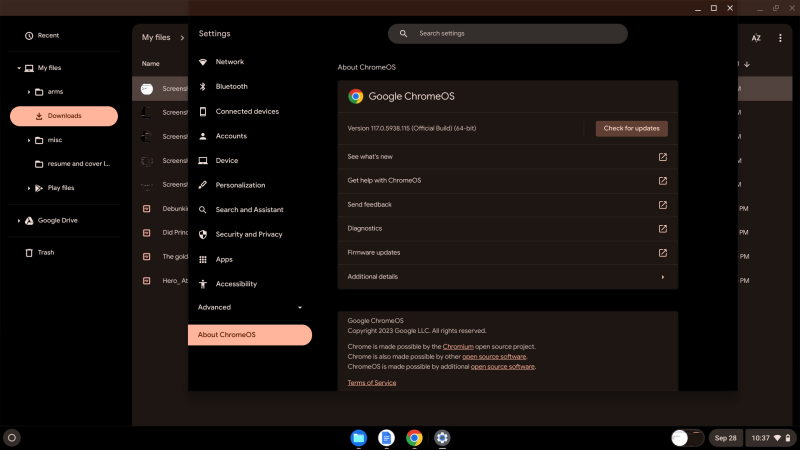Open Google Docs from the shelf

pyautogui.click(x=386, y=438)
